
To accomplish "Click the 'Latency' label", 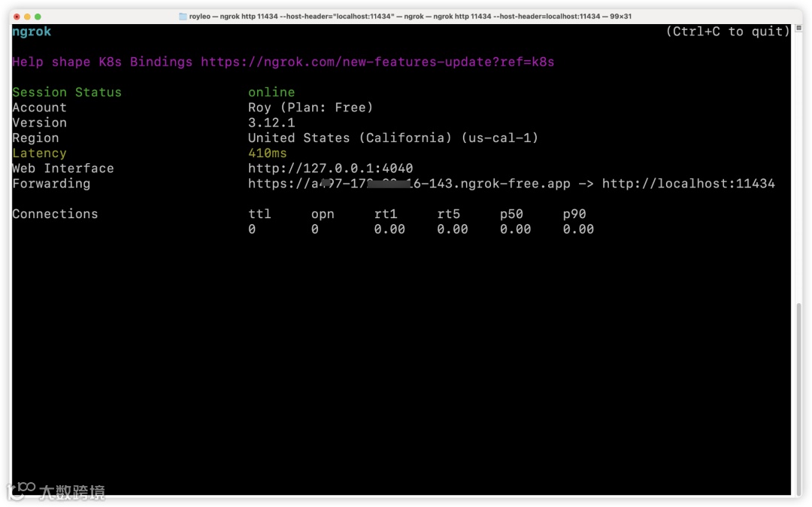I will [39, 153].
